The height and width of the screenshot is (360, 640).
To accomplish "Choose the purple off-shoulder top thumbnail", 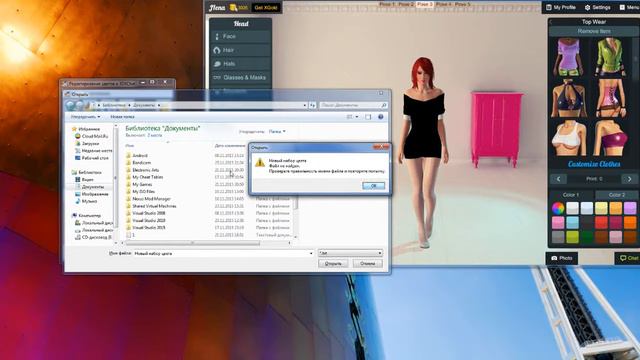I will [x=569, y=57].
